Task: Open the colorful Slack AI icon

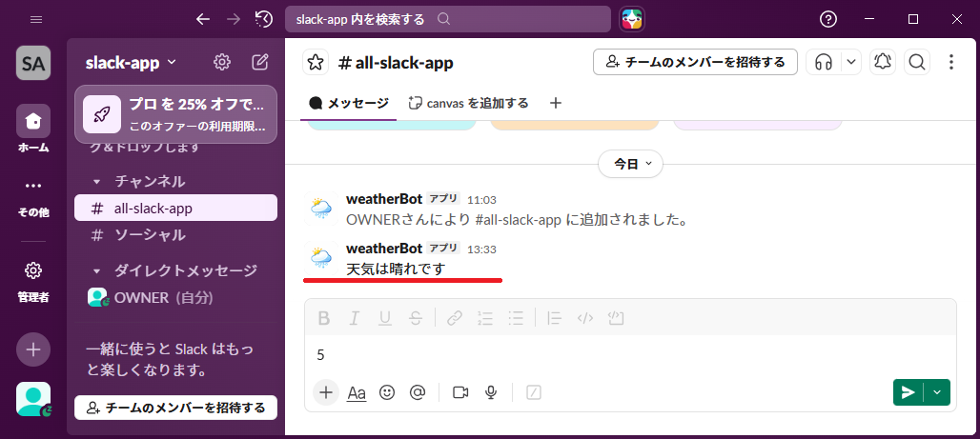Action: 631,19
